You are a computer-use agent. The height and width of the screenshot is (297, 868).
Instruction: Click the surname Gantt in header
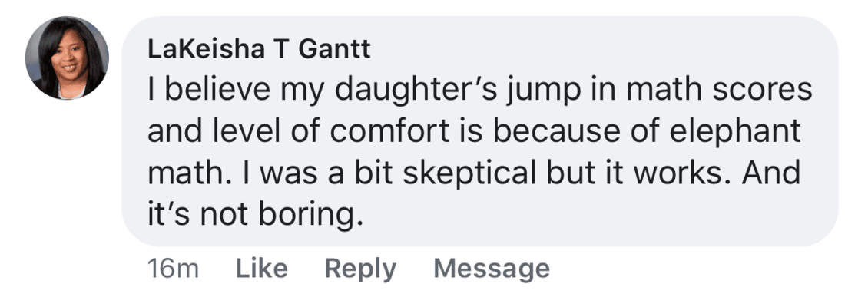click(335, 50)
